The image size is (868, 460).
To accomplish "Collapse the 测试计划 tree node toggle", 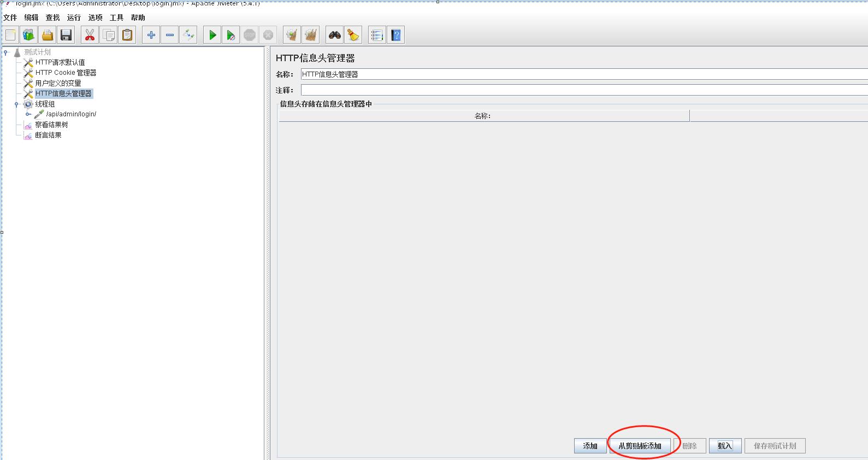I will coord(6,52).
